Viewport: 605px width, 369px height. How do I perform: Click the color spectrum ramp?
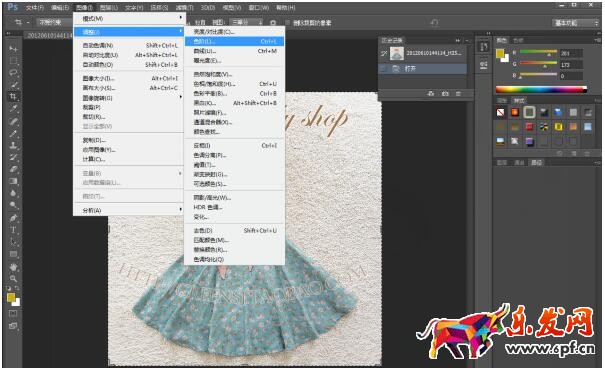coord(541,90)
